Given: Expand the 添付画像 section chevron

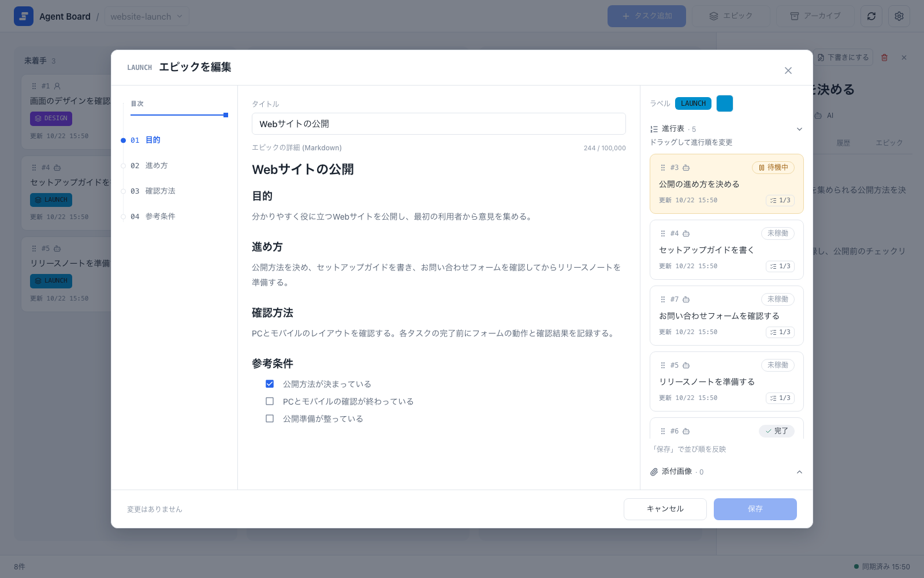Looking at the screenshot, I should point(799,472).
